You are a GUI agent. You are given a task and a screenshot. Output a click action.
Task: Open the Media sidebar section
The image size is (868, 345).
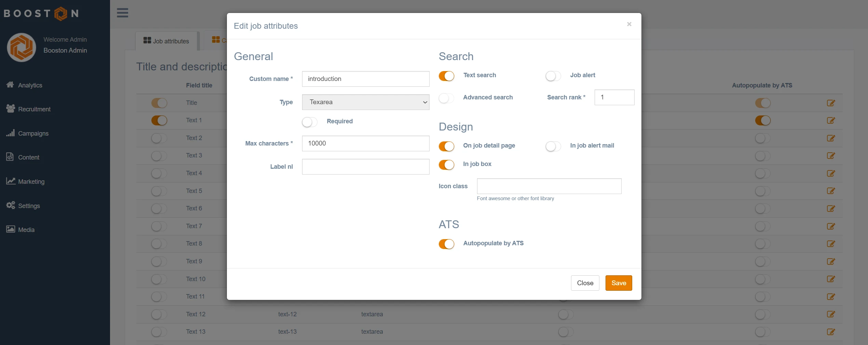pyautogui.click(x=26, y=230)
